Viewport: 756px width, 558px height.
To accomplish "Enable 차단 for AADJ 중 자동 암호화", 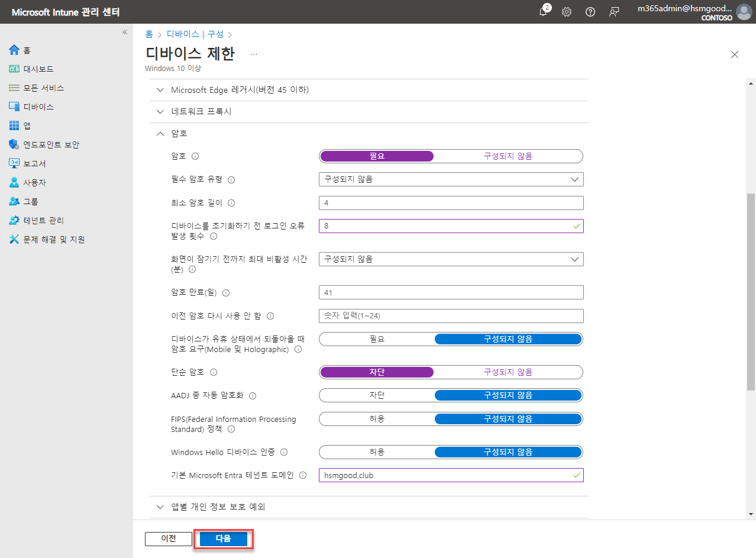I will pos(377,395).
